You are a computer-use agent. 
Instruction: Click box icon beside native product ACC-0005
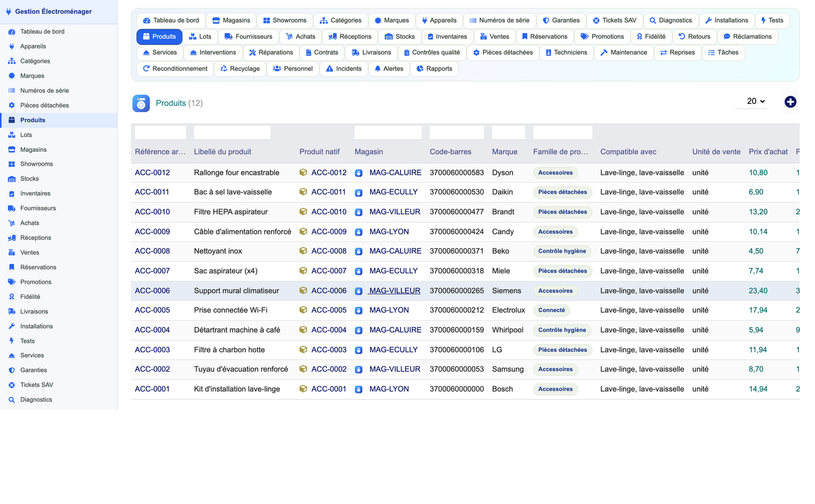(x=303, y=310)
